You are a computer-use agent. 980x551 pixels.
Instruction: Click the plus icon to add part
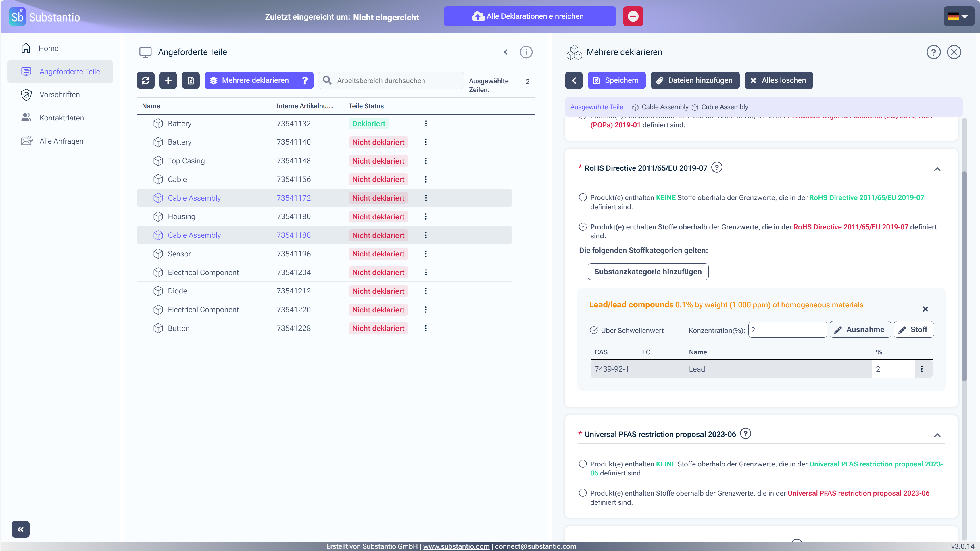coord(168,80)
